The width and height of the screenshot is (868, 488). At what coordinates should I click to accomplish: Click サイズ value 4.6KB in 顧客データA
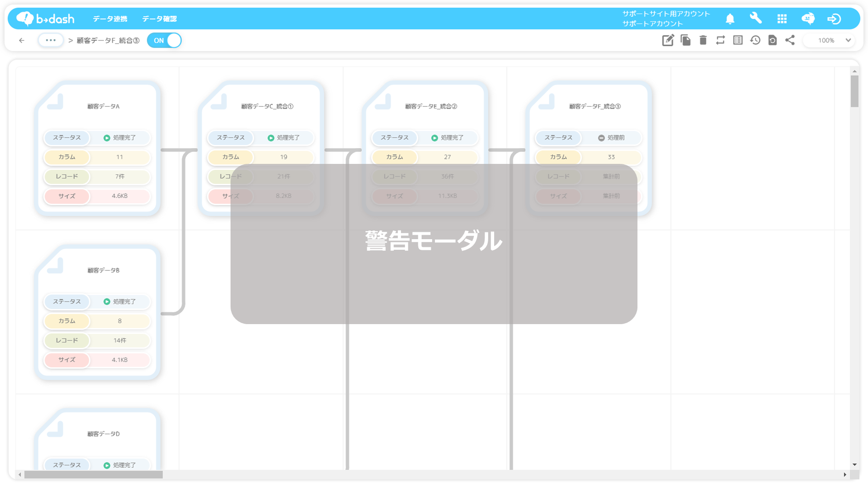[119, 196]
